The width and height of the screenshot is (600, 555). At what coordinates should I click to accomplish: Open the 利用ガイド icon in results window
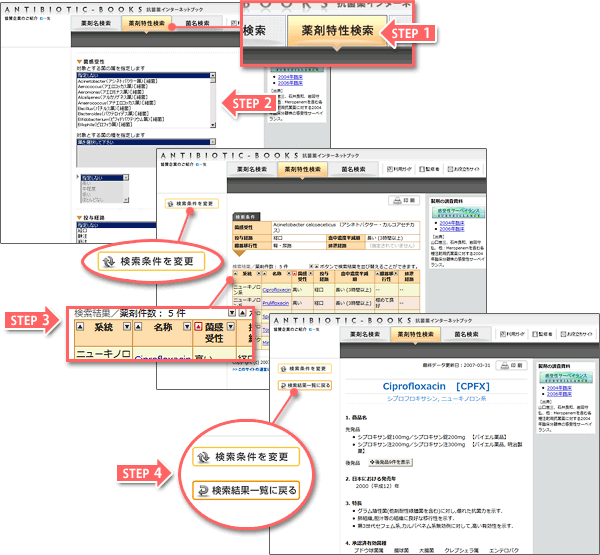click(399, 169)
